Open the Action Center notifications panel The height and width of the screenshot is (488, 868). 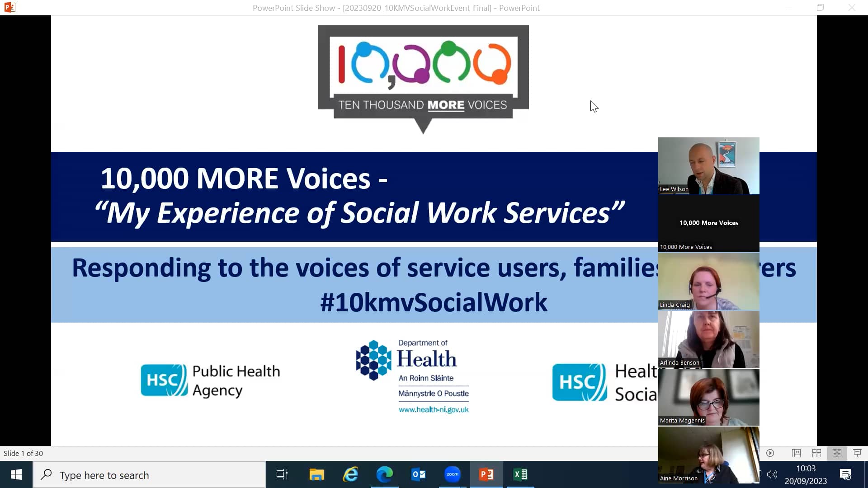tap(845, 474)
